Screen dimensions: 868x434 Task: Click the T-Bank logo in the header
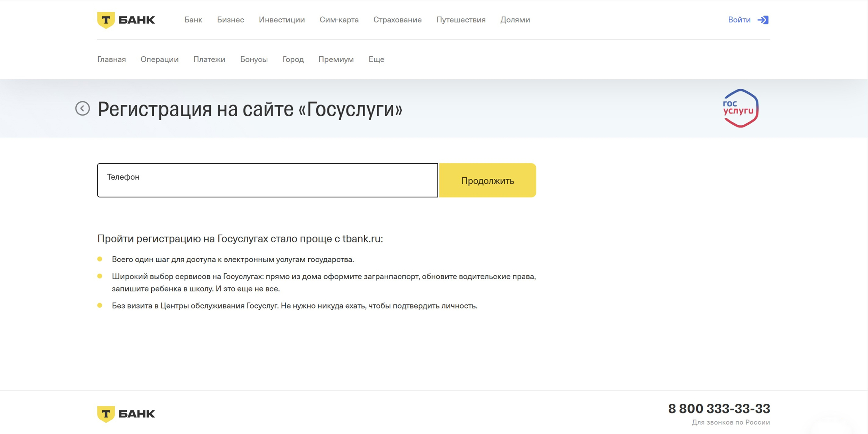pyautogui.click(x=126, y=20)
